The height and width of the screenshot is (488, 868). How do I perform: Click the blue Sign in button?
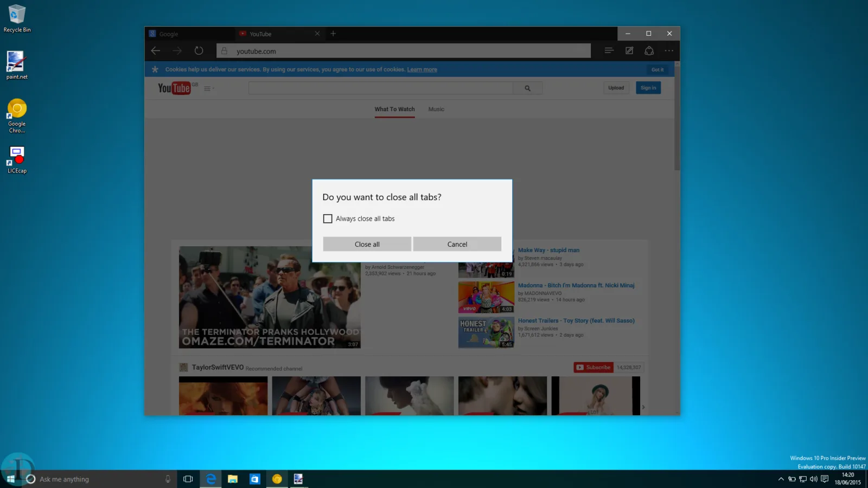(648, 88)
